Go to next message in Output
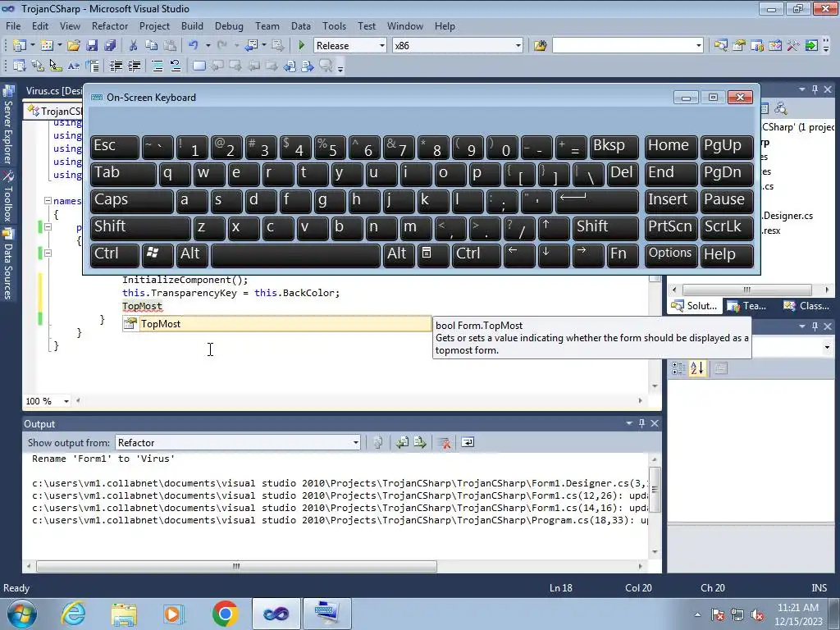Viewport: 840px width, 630px height. pos(419,443)
